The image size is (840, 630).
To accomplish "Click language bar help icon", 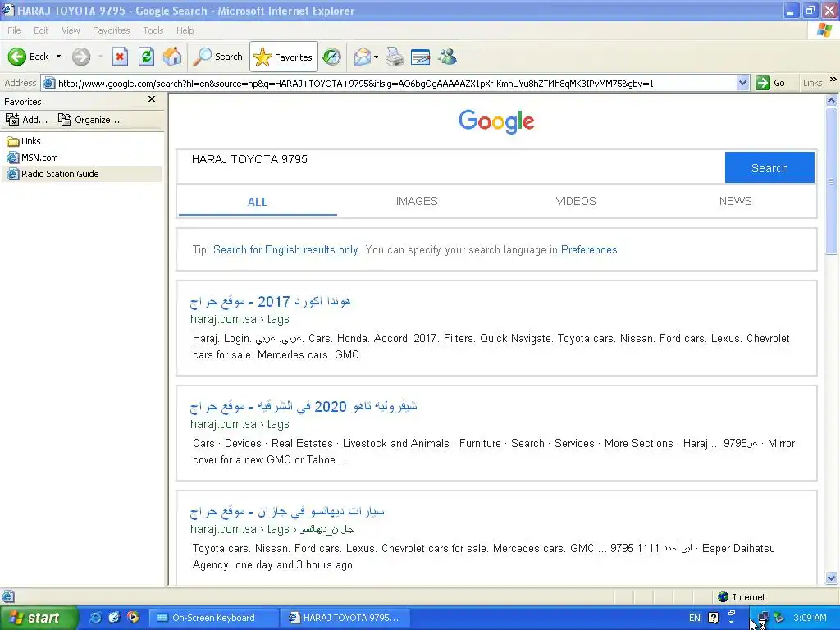I will pyautogui.click(x=713, y=618).
